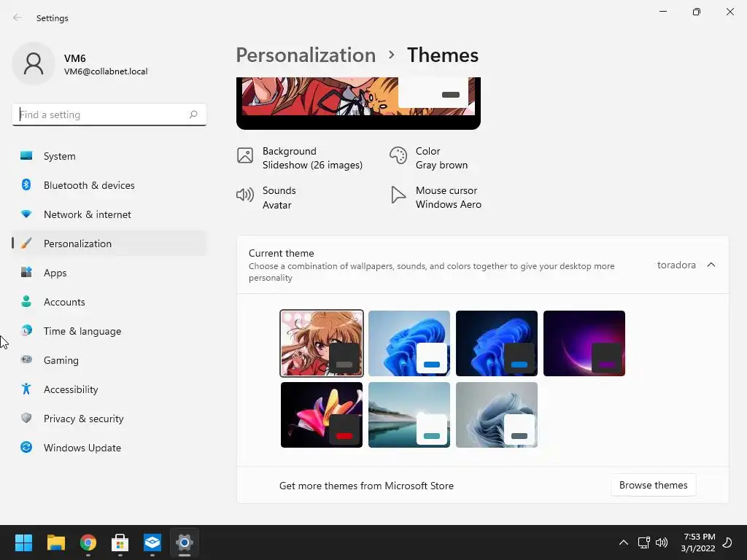Restore down the Settings window

pyautogui.click(x=697, y=12)
